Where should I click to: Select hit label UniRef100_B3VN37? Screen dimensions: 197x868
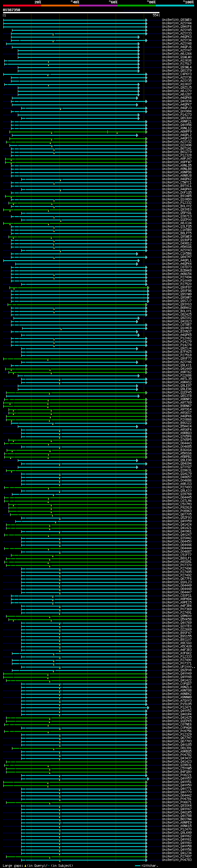(x=177, y=332)
